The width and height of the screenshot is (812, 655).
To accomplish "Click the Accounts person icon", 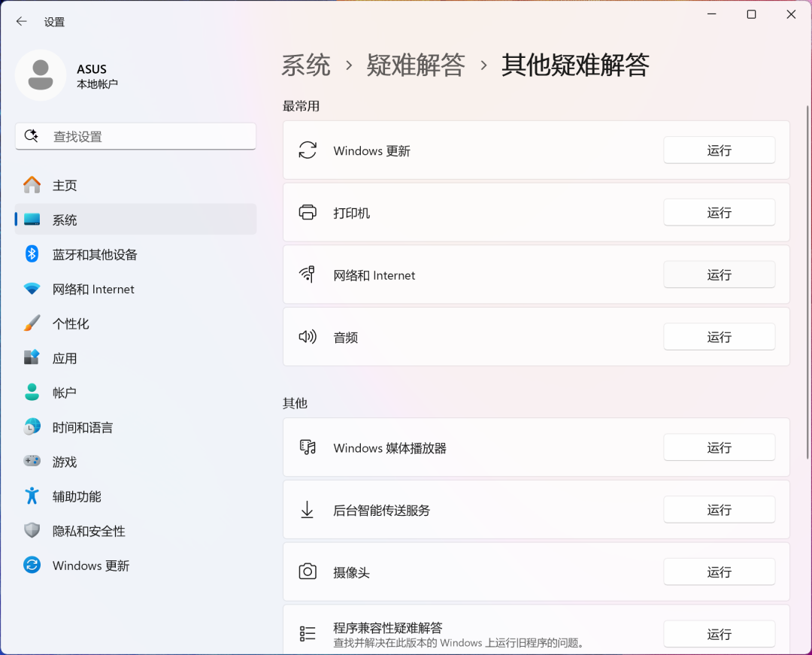I will click(32, 393).
